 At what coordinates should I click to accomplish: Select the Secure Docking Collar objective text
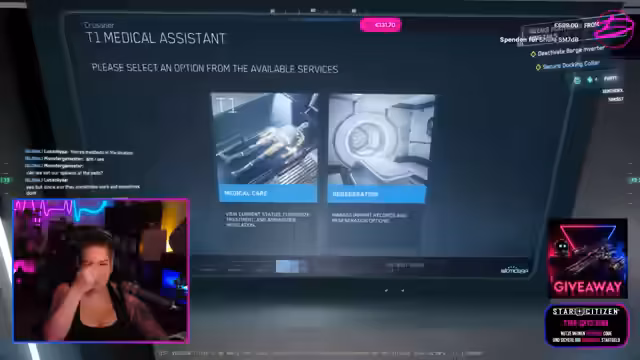571,64
